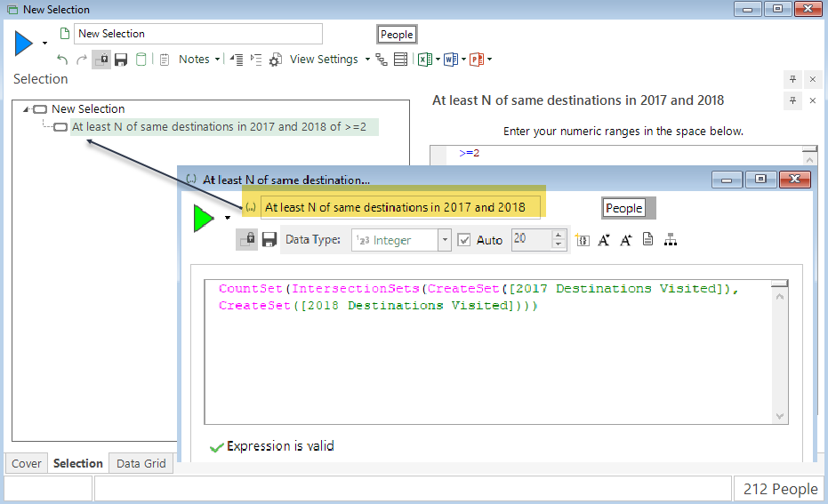The height and width of the screenshot is (504, 828).
Task: Expand the Notes dropdown arrow
Action: (x=217, y=60)
